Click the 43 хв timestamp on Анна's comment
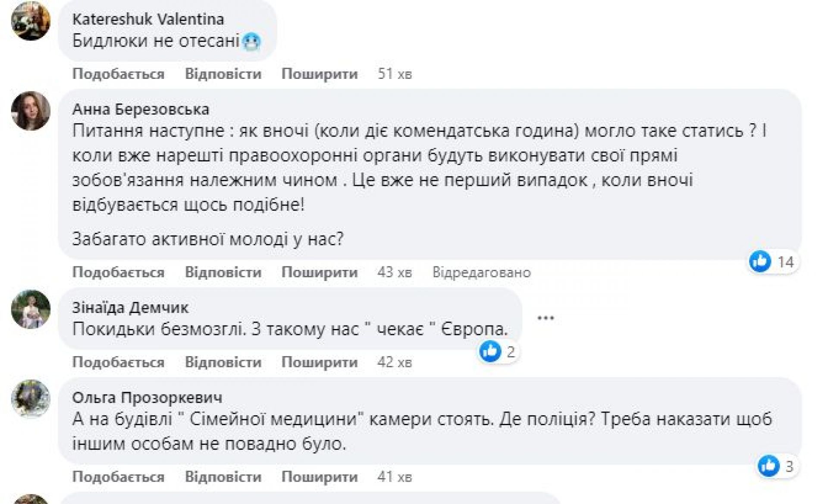The image size is (828, 504). 395,272
